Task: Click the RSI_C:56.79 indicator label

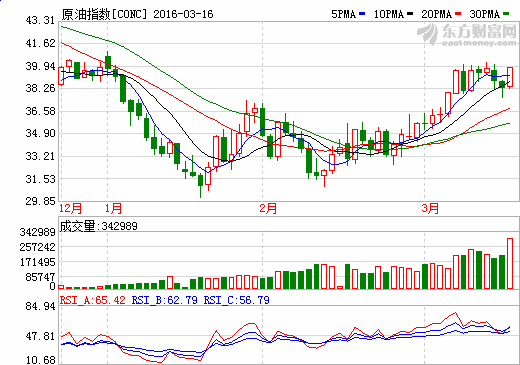Action: click(237, 300)
